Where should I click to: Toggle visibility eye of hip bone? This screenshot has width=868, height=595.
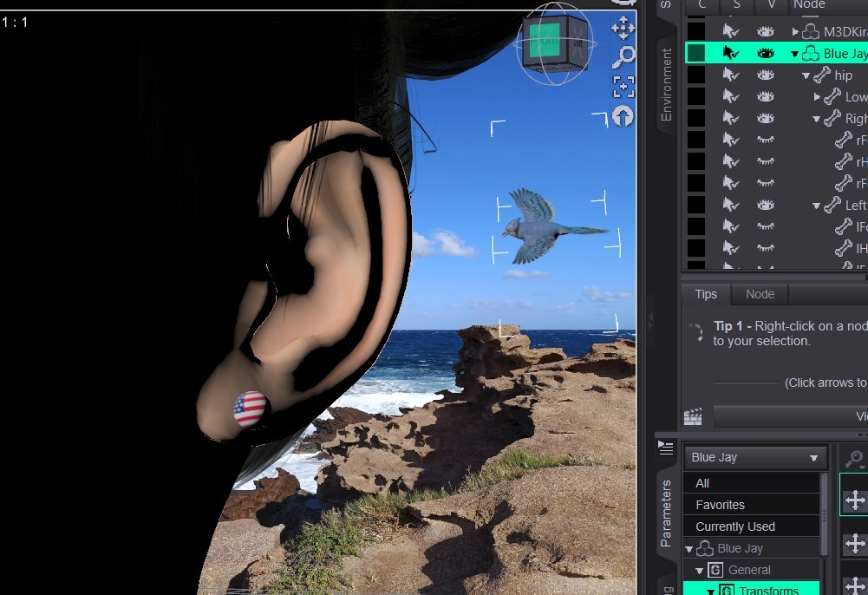(x=766, y=75)
